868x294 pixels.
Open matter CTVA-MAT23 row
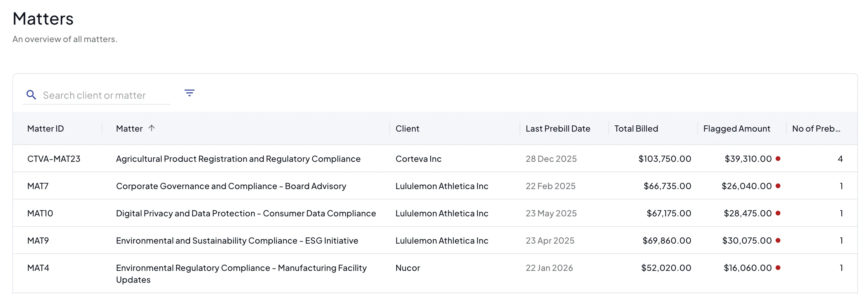point(435,159)
